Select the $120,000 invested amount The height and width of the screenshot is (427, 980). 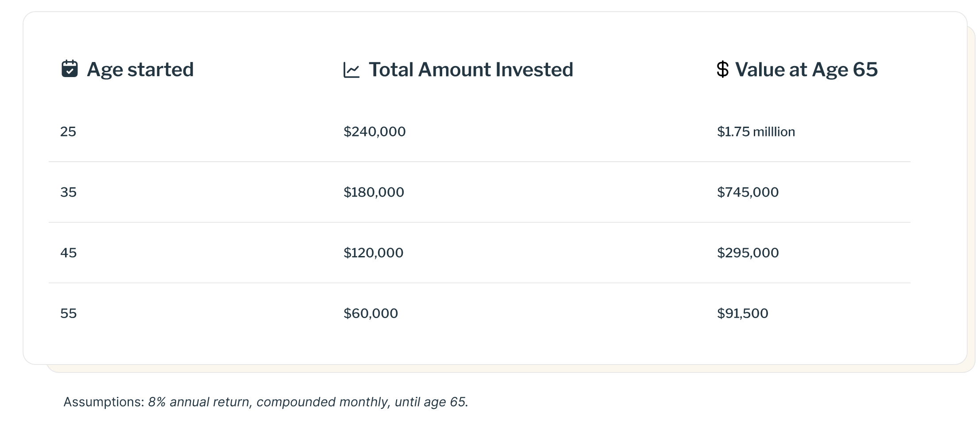click(x=373, y=253)
